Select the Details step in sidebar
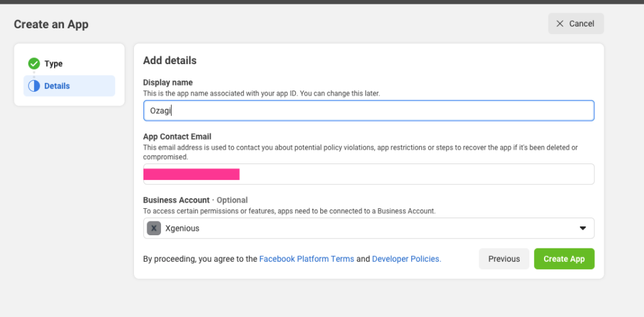This screenshot has width=644, height=317. pos(69,86)
